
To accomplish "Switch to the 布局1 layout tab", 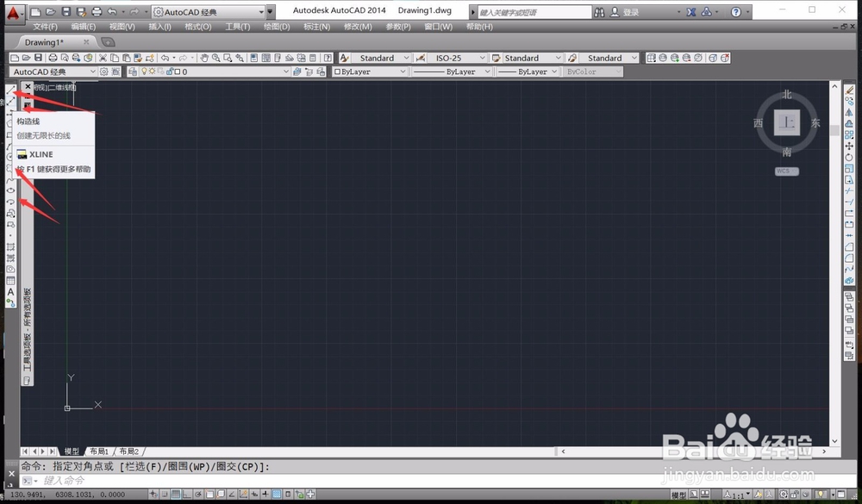I will [x=99, y=451].
